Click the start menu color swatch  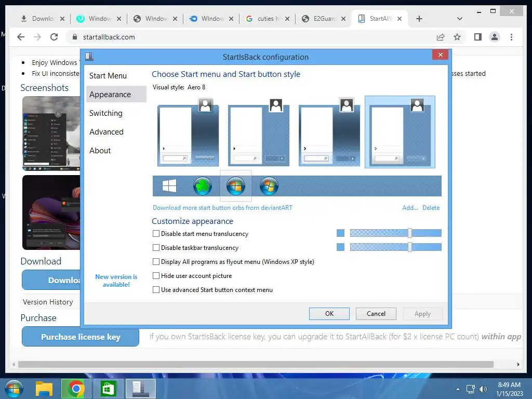coord(340,233)
